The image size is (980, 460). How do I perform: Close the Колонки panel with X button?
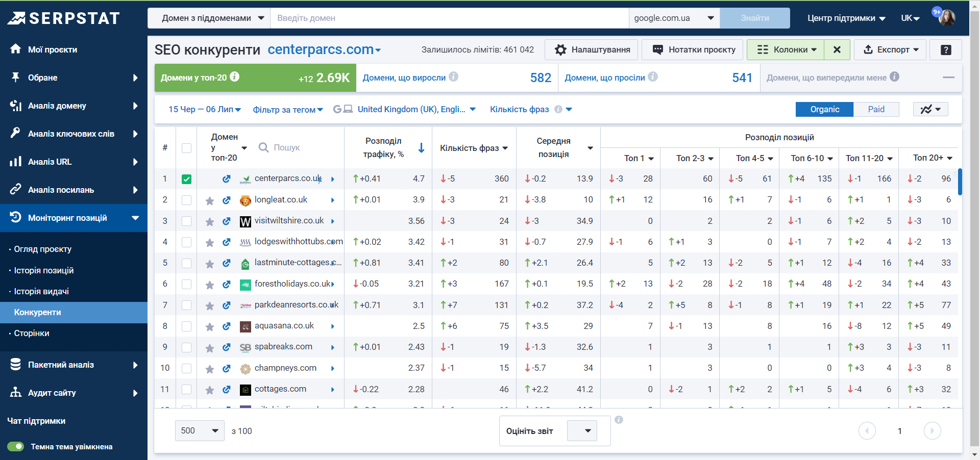tap(837, 49)
